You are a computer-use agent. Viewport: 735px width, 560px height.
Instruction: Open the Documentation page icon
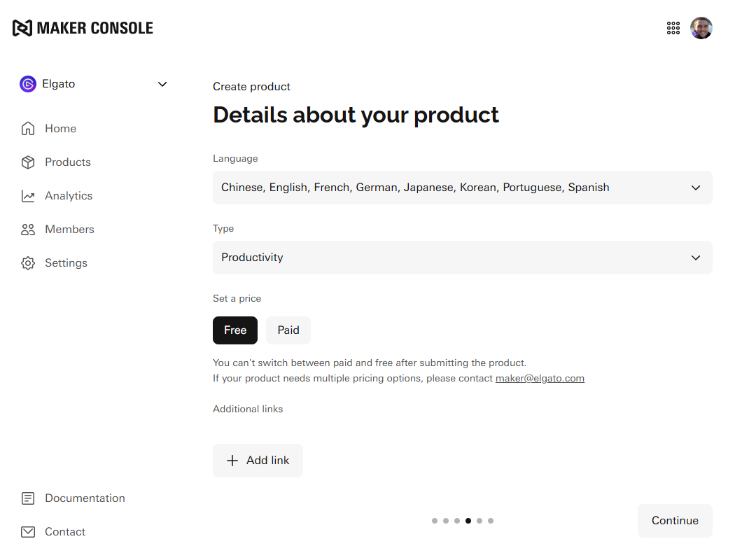point(28,498)
